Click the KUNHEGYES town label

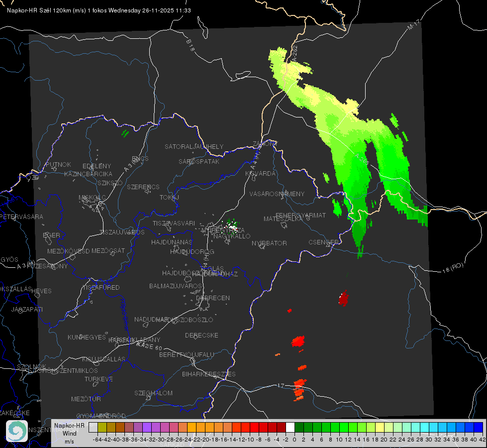point(87,337)
